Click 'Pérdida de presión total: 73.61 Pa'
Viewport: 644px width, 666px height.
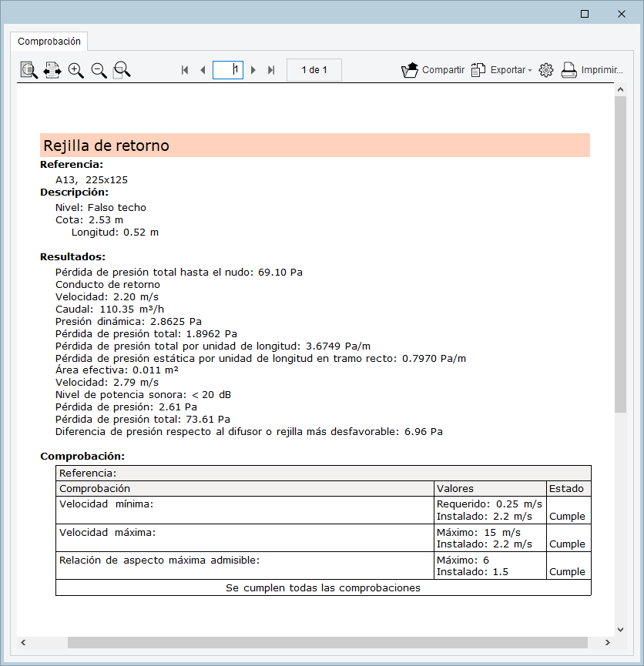(x=143, y=419)
